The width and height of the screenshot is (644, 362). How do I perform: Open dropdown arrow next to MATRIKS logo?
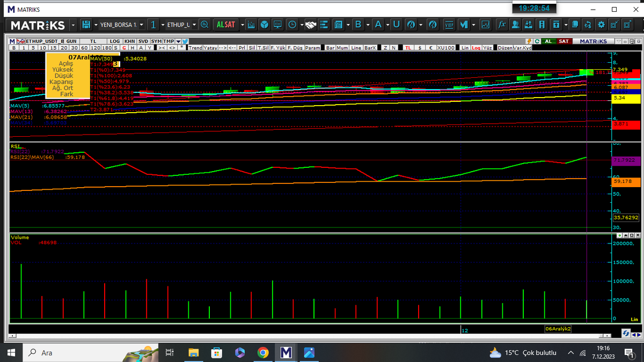(x=73, y=25)
